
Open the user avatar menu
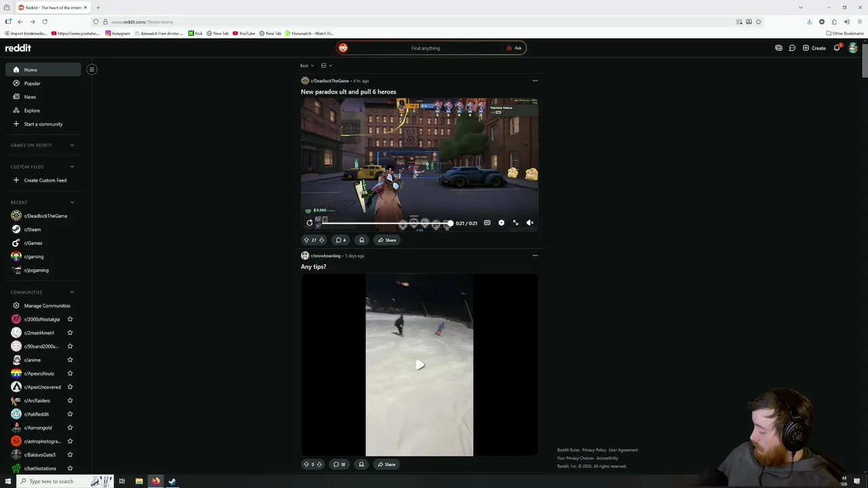point(853,48)
